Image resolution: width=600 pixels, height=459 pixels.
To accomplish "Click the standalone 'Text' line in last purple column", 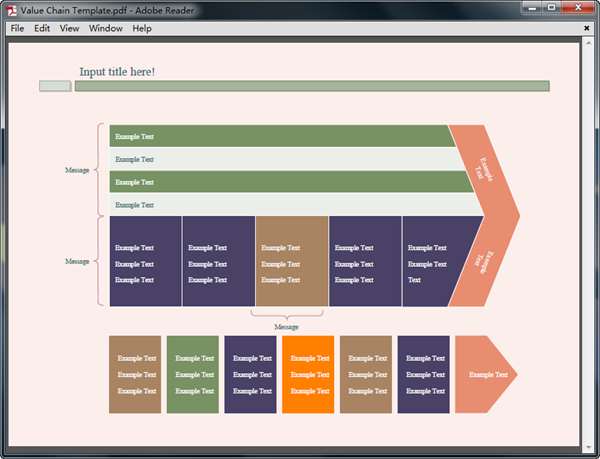I will [x=414, y=280].
